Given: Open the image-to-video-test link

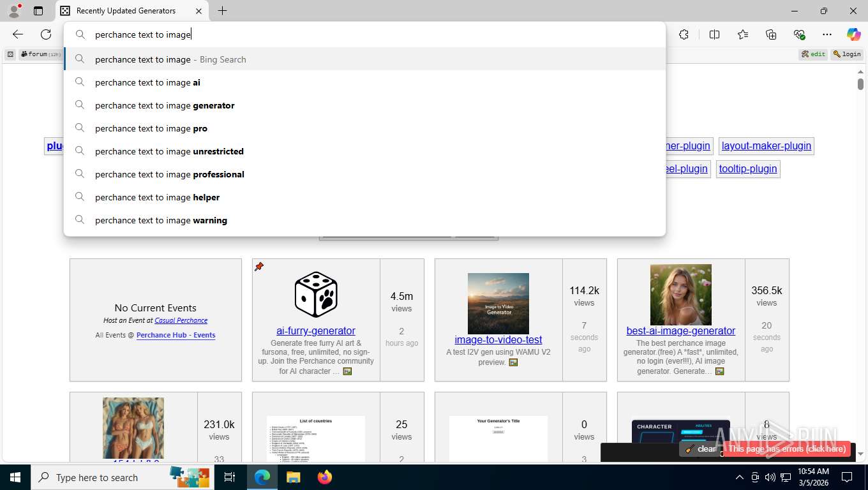Looking at the screenshot, I should [498, 339].
